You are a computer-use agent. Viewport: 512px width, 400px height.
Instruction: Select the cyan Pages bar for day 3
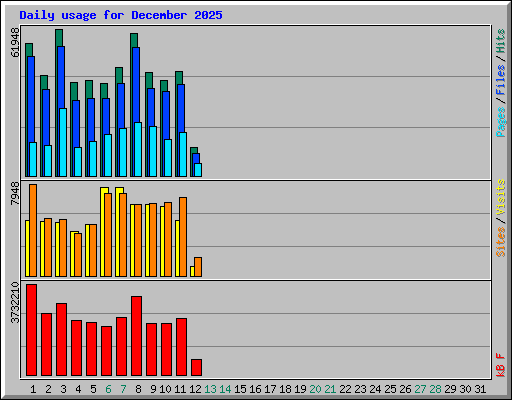point(63,142)
